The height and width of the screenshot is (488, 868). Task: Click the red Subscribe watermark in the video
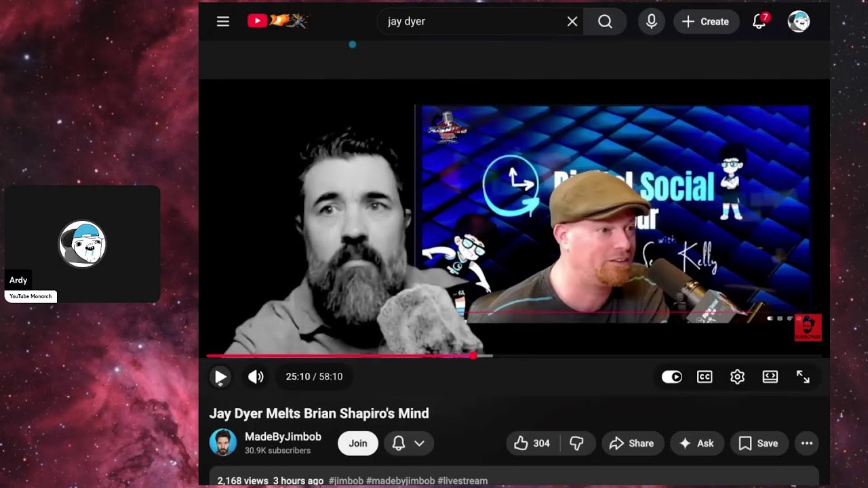[808, 327]
